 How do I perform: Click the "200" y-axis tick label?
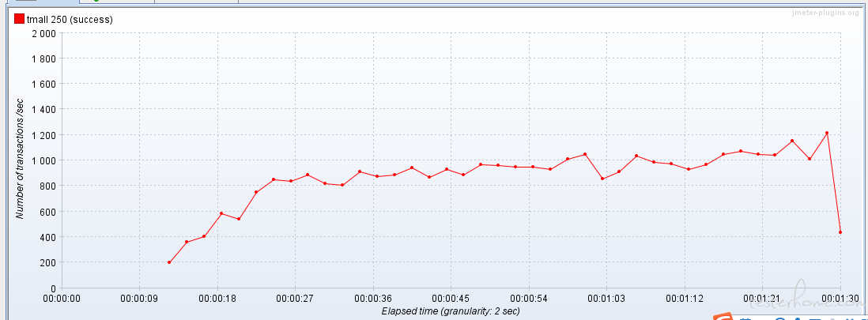click(x=47, y=262)
